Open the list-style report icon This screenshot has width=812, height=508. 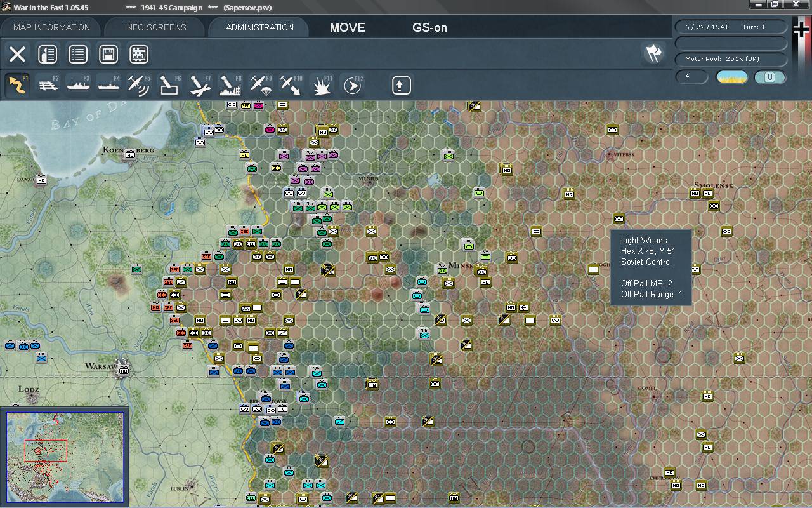[x=78, y=54]
